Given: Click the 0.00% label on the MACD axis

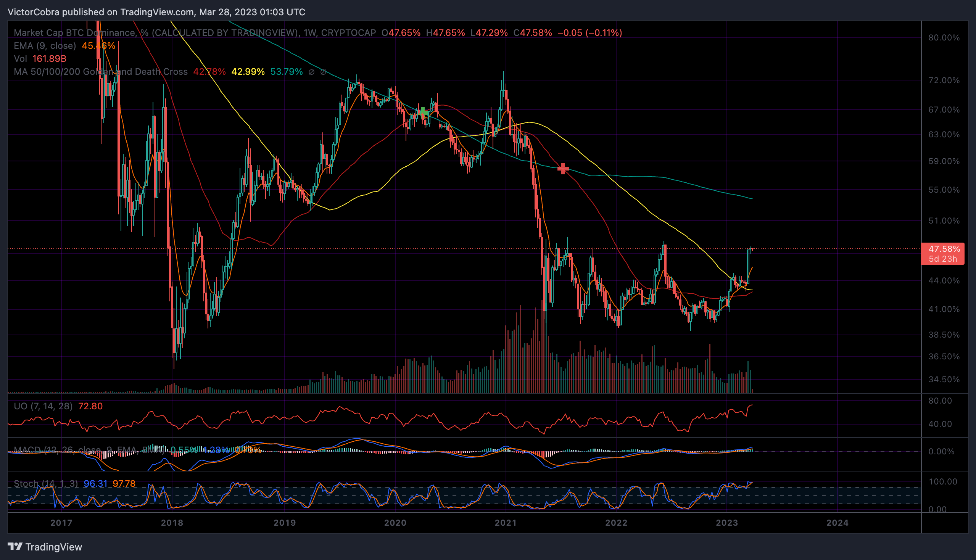Looking at the screenshot, I should [x=941, y=452].
